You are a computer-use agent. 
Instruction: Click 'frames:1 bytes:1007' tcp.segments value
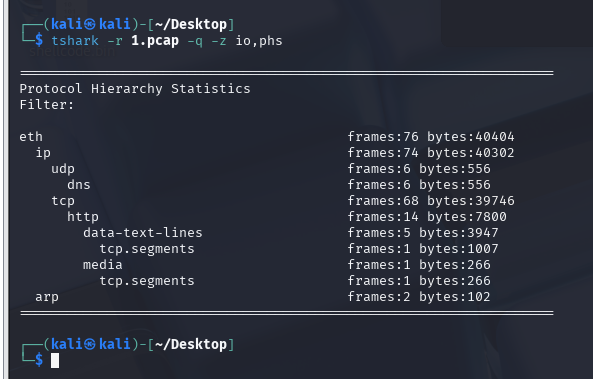click(423, 249)
